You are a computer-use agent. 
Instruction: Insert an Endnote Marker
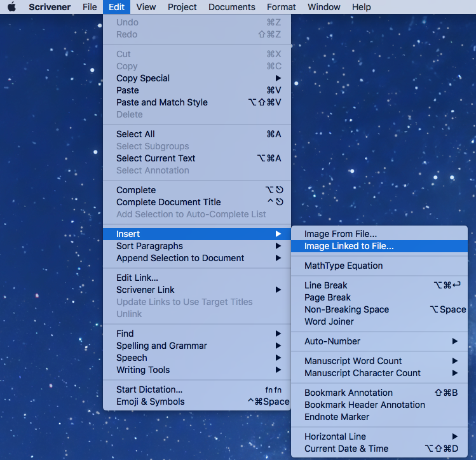tap(379, 417)
